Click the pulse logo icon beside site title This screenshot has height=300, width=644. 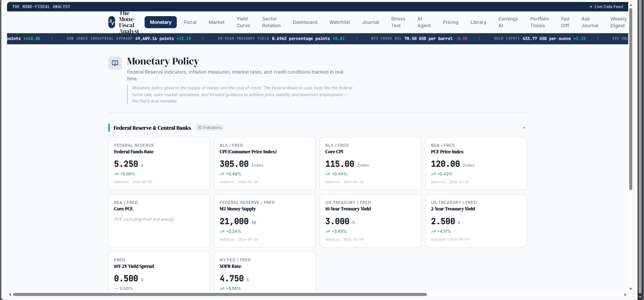[x=112, y=22]
